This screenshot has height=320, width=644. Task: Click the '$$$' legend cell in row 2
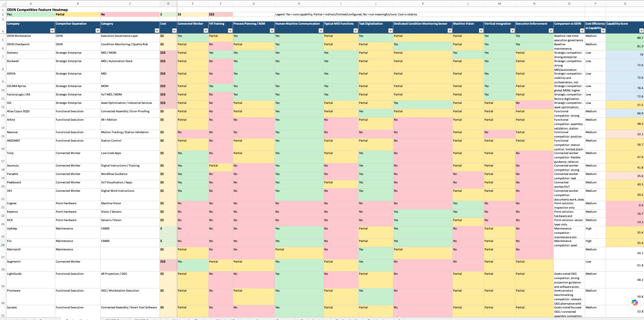pyautogui.click(x=220, y=15)
